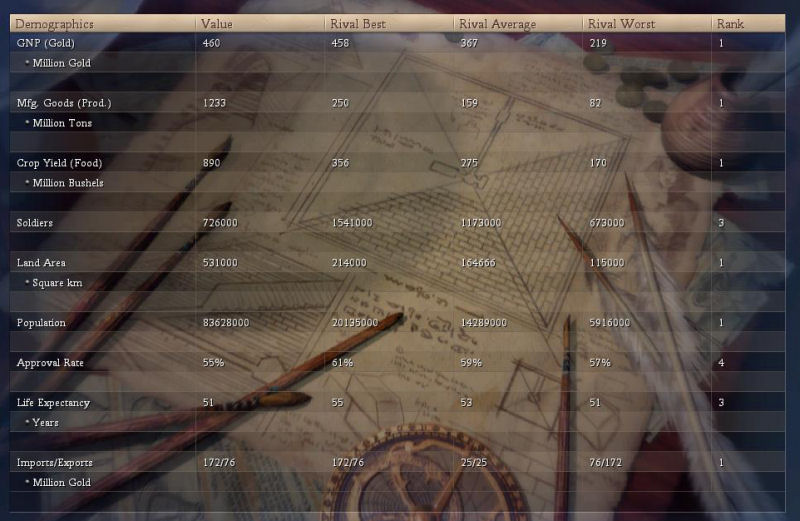Click Crop Yield rival average 275
The height and width of the screenshot is (521, 800).
(469, 163)
